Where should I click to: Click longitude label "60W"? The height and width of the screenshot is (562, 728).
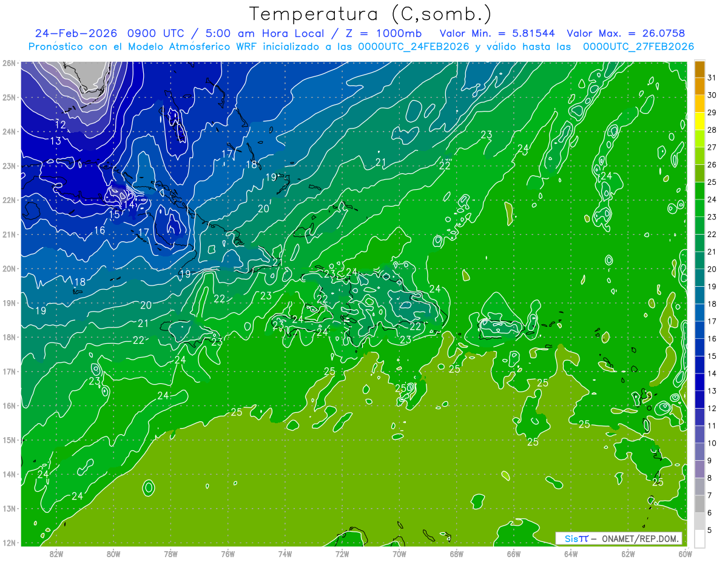[x=685, y=554]
